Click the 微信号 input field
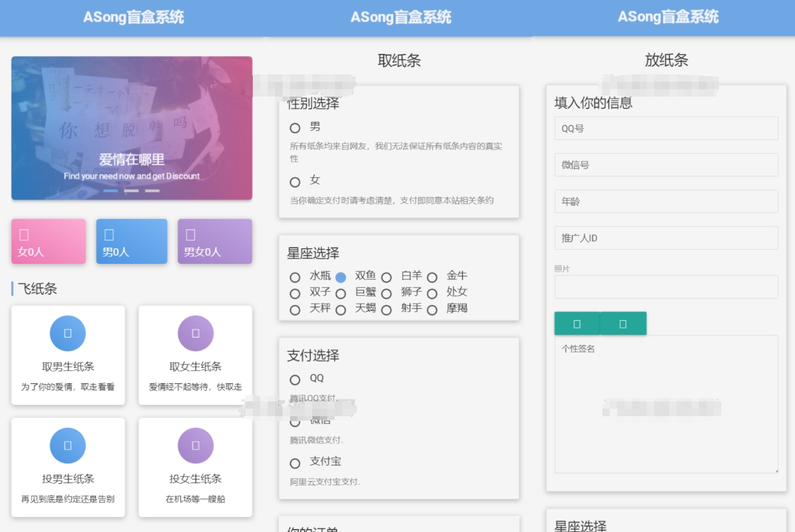 pos(666,165)
